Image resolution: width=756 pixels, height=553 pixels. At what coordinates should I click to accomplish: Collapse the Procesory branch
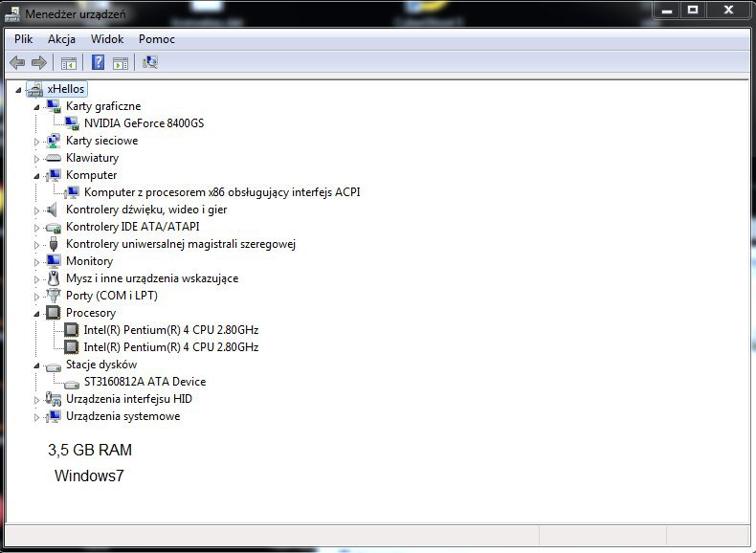pyautogui.click(x=36, y=315)
